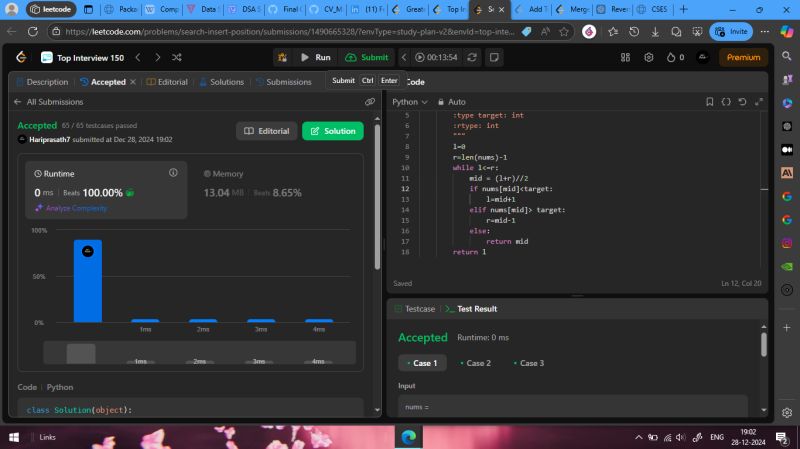Refresh the browser page

click(x=33, y=32)
